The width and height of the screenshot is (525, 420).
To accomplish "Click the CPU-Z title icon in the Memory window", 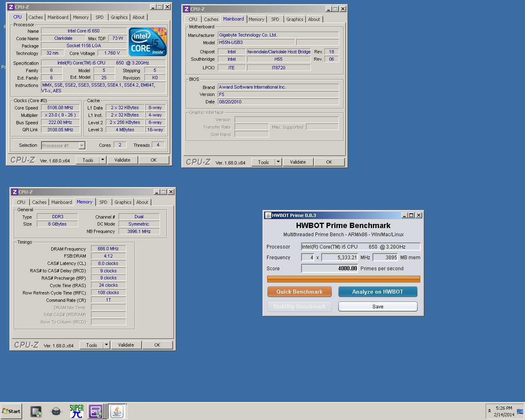I will [15, 192].
